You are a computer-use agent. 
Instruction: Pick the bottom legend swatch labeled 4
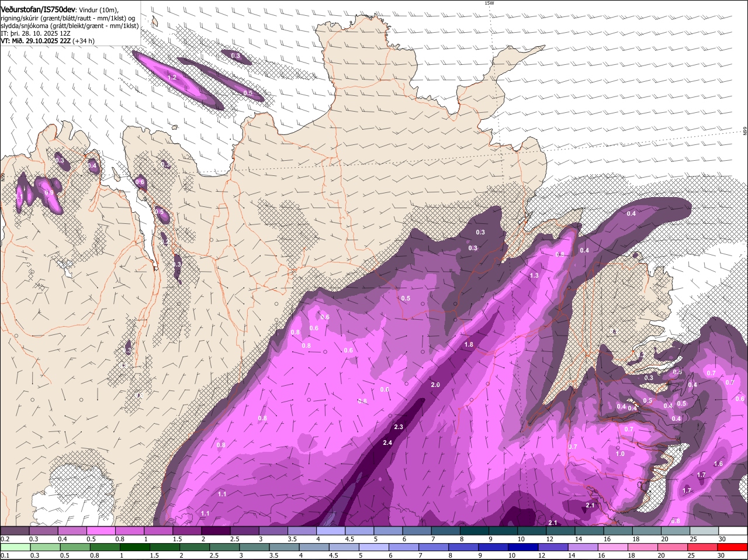tap(314, 547)
